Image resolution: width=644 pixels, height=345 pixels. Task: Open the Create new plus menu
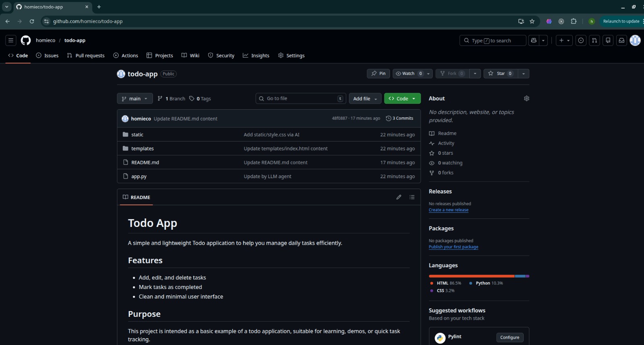pyautogui.click(x=564, y=40)
